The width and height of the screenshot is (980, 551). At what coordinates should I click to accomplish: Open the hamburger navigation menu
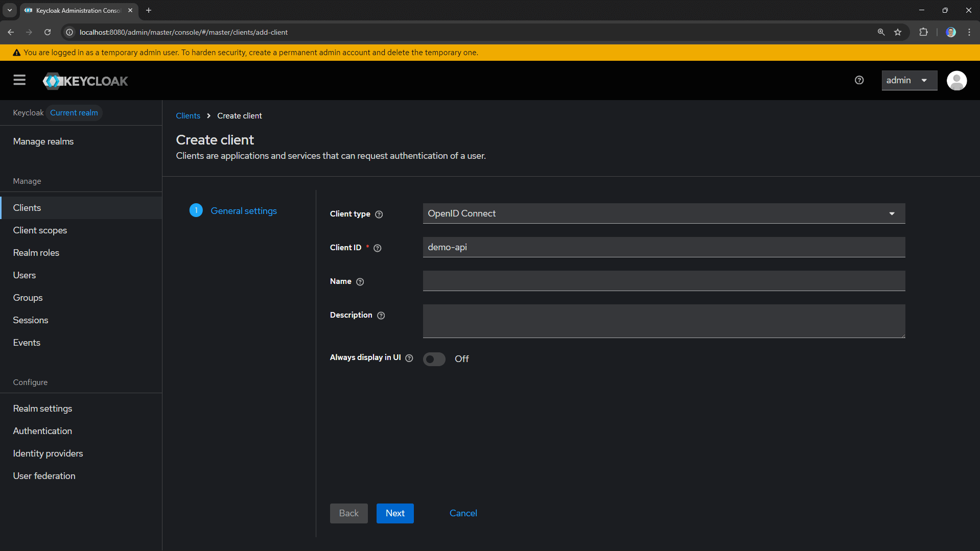19,80
